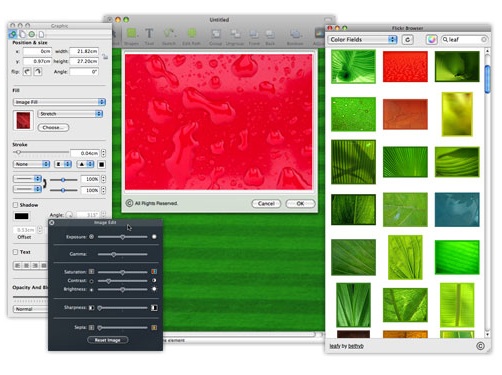502x375 pixels.
Task: Open the color wheel filter in Flickr Browser
Action: pos(432,40)
